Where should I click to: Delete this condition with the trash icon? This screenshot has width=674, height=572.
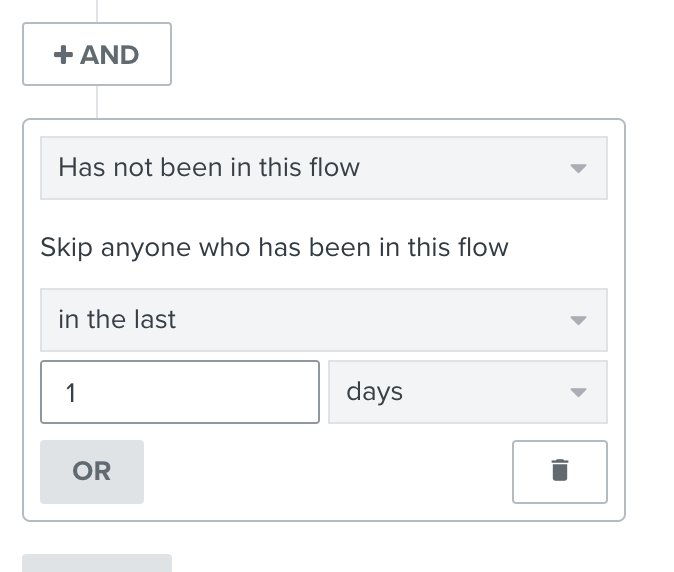pyautogui.click(x=559, y=471)
